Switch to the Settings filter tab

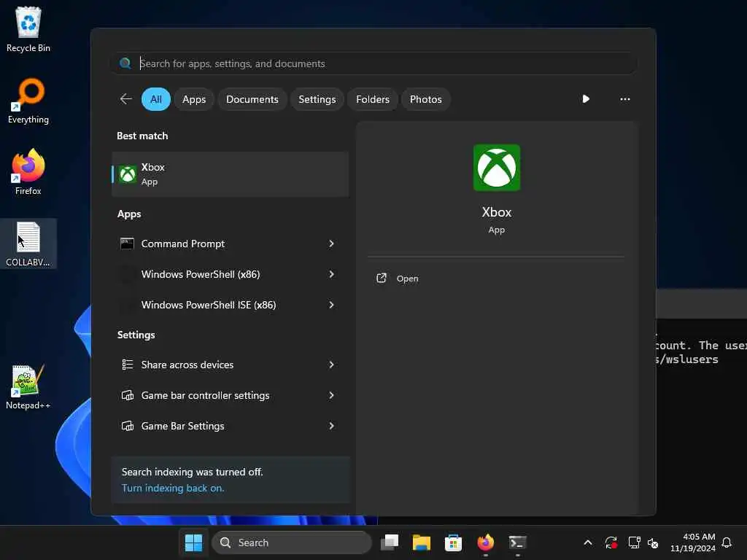317,99
